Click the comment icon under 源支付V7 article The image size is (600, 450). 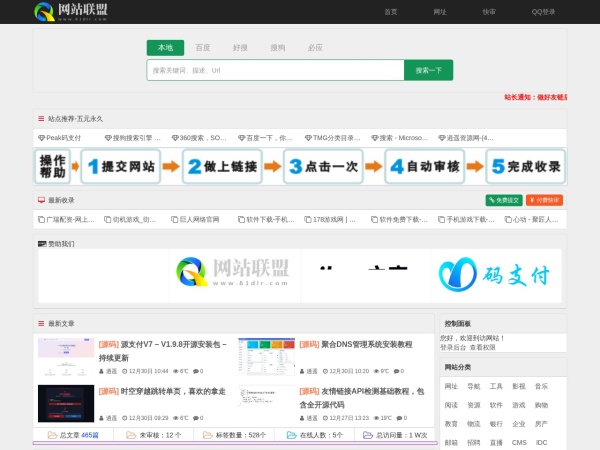[196, 371]
